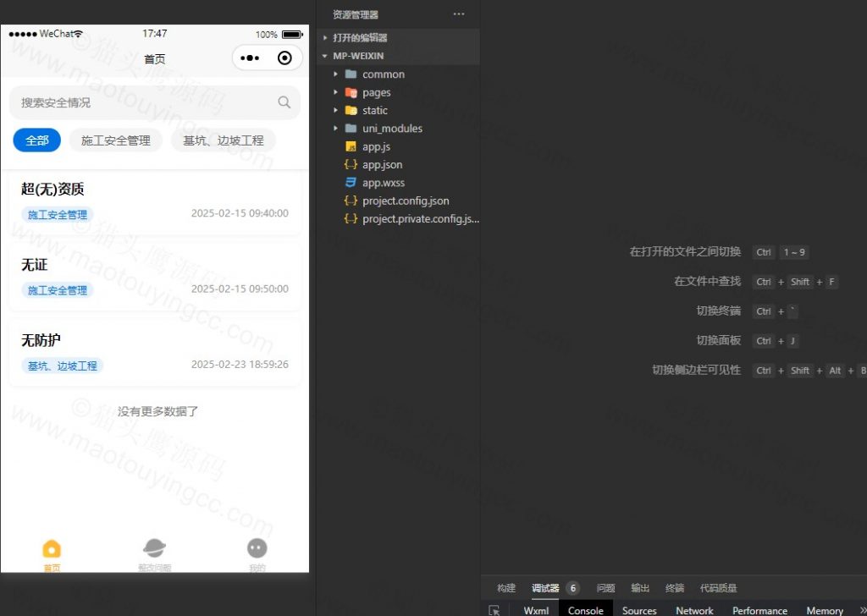Image resolution: width=867 pixels, height=616 pixels.
Task: Click the 没有更多数据了 footer text
Action: point(157,411)
